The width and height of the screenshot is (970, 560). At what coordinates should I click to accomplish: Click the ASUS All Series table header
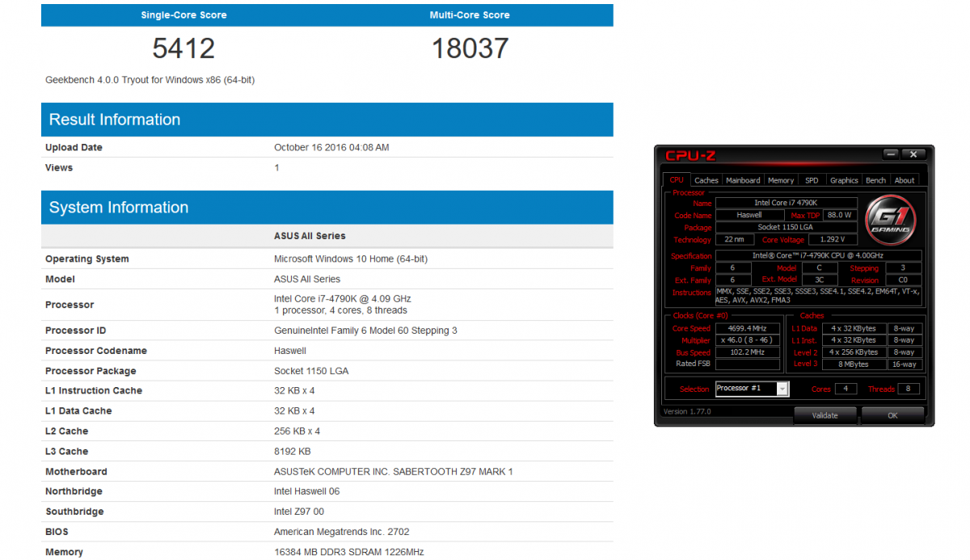point(310,236)
